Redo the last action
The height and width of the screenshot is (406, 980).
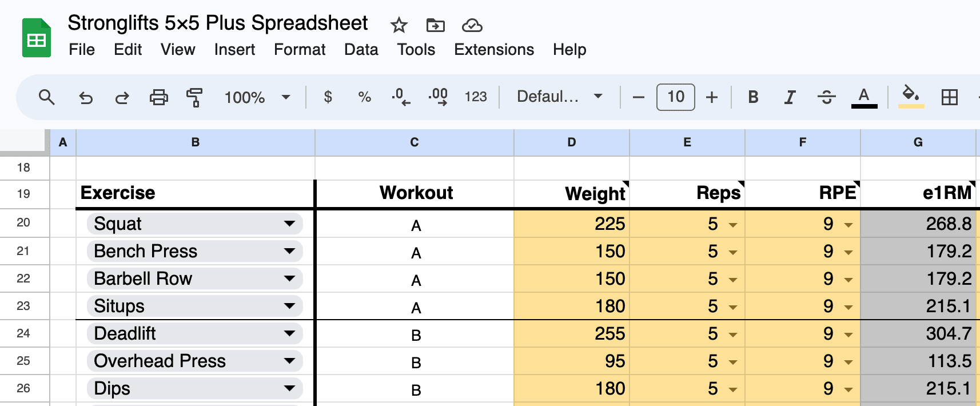[x=122, y=97]
